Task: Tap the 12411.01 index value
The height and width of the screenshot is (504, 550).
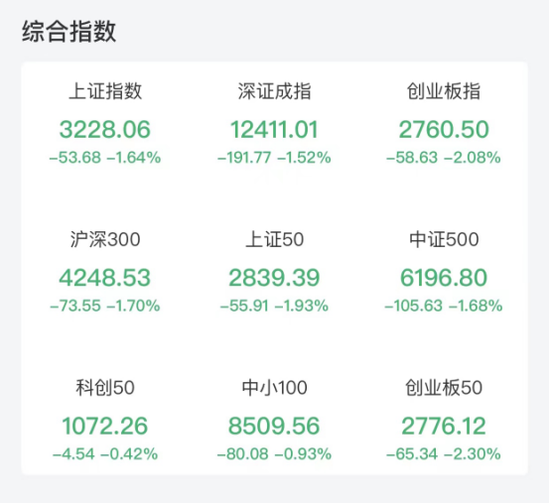Action: 274,129
